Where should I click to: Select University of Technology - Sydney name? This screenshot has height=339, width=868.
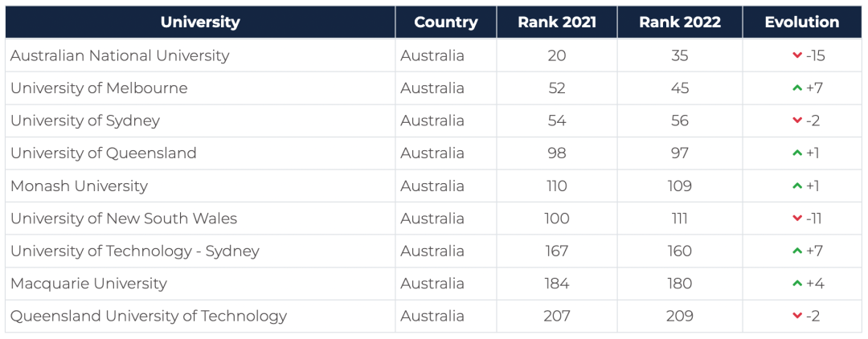click(x=135, y=251)
